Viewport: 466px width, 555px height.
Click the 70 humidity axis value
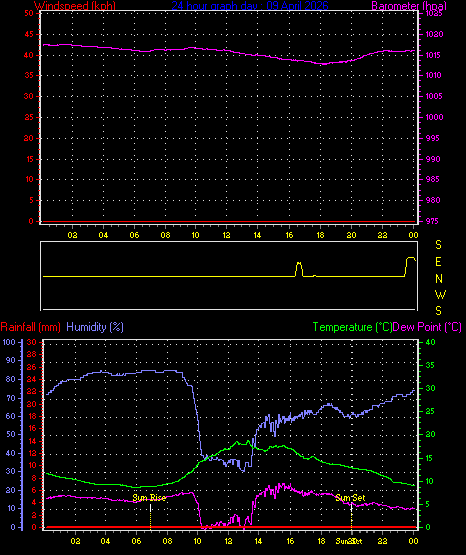pyautogui.click(x=11, y=398)
